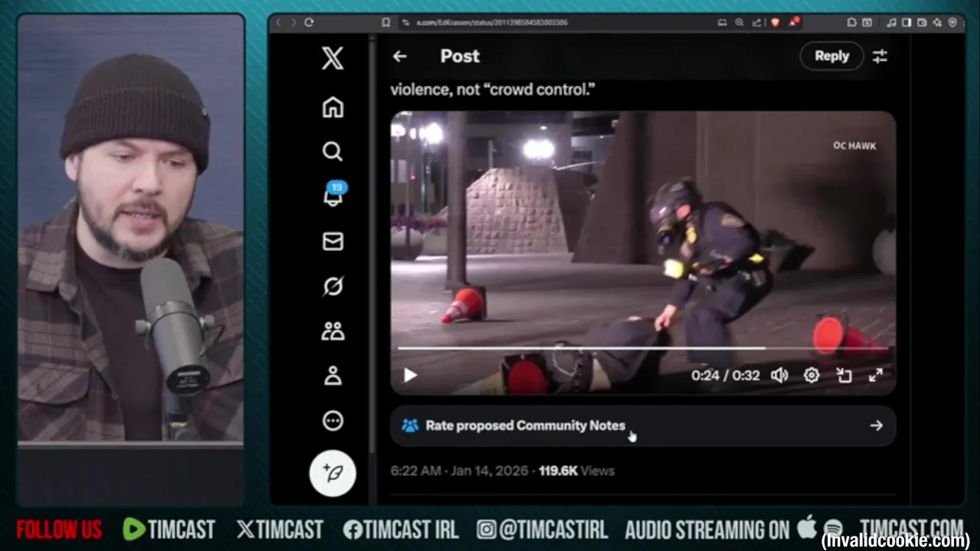The height and width of the screenshot is (551, 980).
Task: Open the More circle menu in sidebar
Action: [x=332, y=420]
